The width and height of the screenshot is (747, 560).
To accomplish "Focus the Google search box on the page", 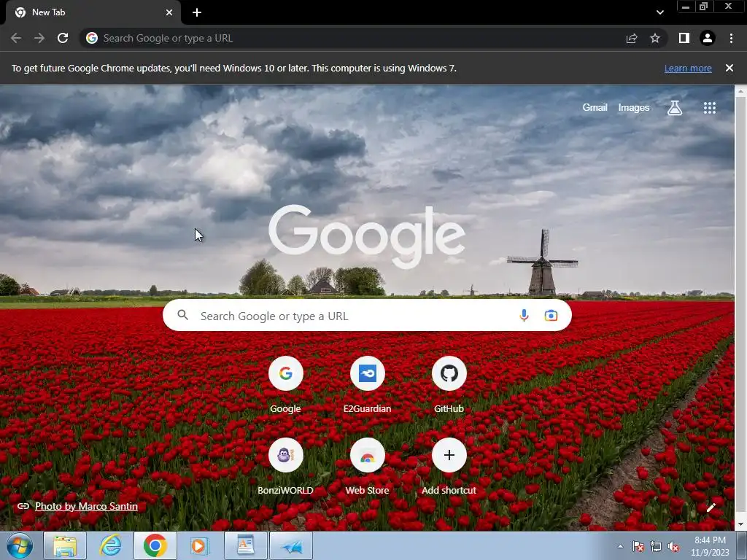I will pos(367,315).
